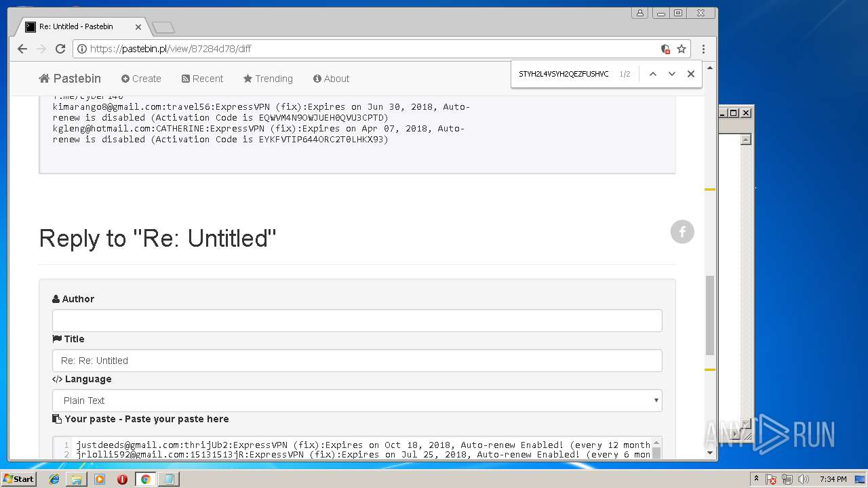Go back to the previous page
868x488 pixels.
pyautogui.click(x=22, y=49)
